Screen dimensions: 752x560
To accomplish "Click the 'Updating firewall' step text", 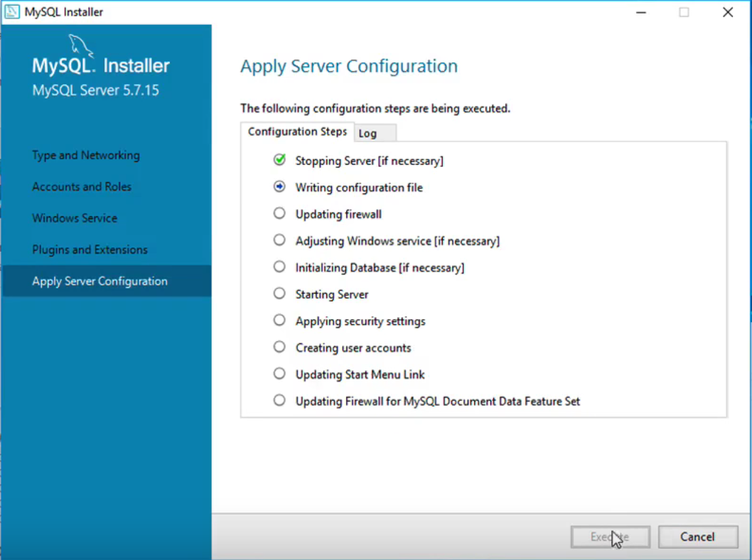I will (x=338, y=215).
